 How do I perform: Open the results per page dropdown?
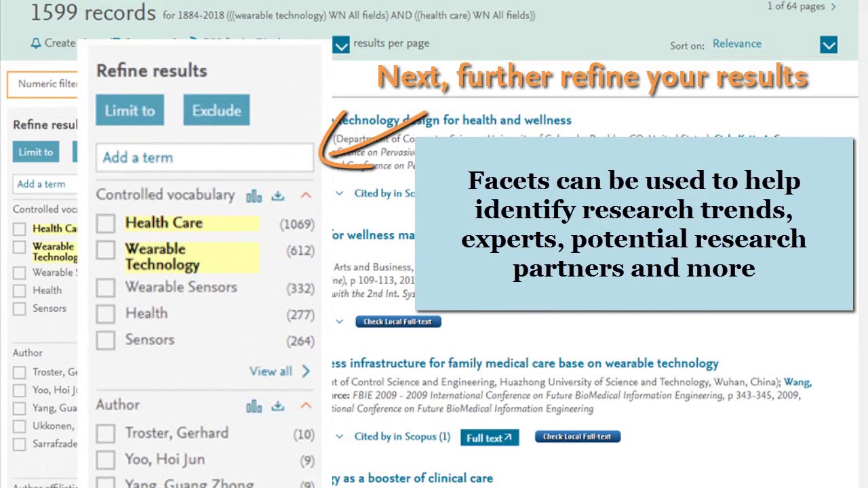click(x=341, y=45)
